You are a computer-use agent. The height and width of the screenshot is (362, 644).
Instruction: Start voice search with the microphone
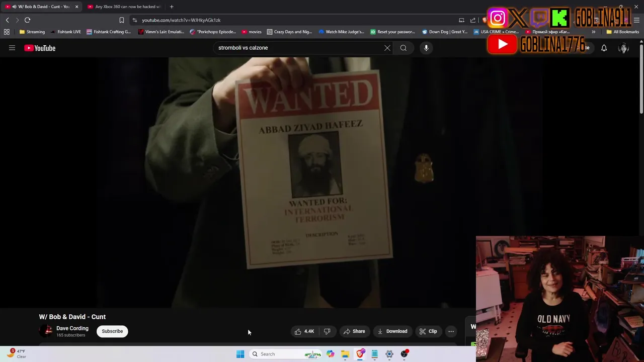pos(426,48)
